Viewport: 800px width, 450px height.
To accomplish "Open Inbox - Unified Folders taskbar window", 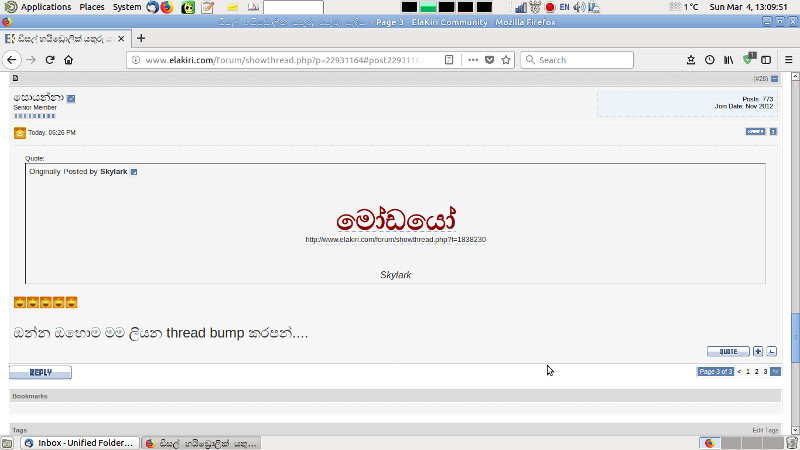I will [81, 443].
